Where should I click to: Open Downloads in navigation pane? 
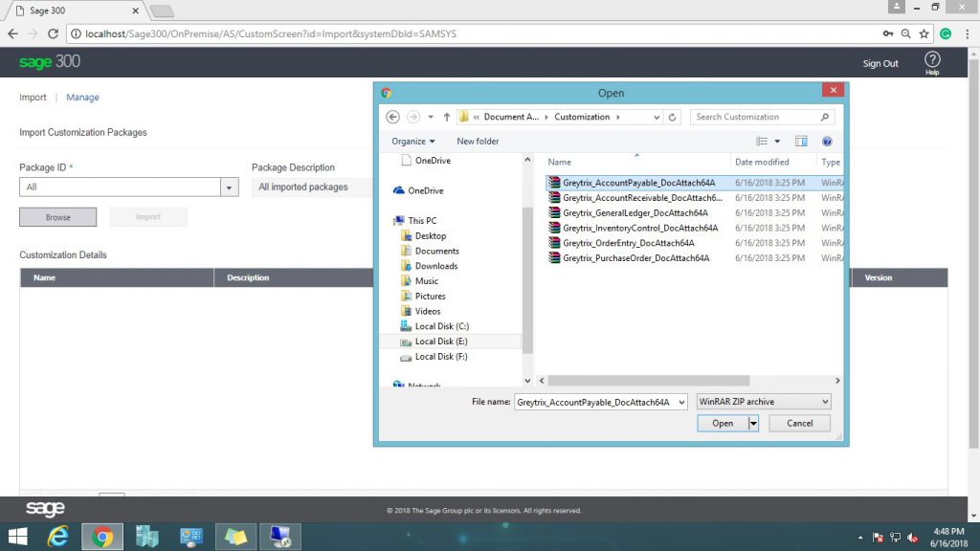(x=435, y=266)
